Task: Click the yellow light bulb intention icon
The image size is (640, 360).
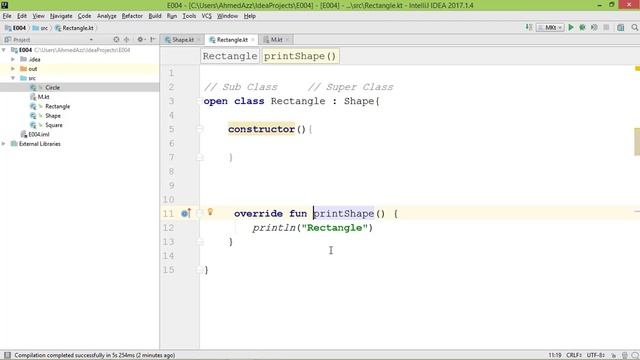Action: (210, 211)
